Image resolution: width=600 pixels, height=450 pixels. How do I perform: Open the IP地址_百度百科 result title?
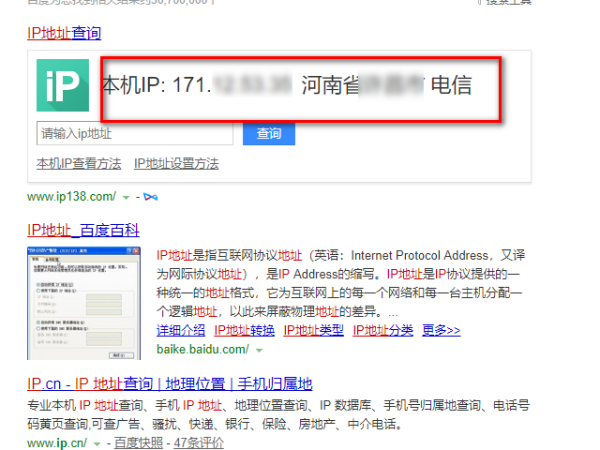[83, 230]
